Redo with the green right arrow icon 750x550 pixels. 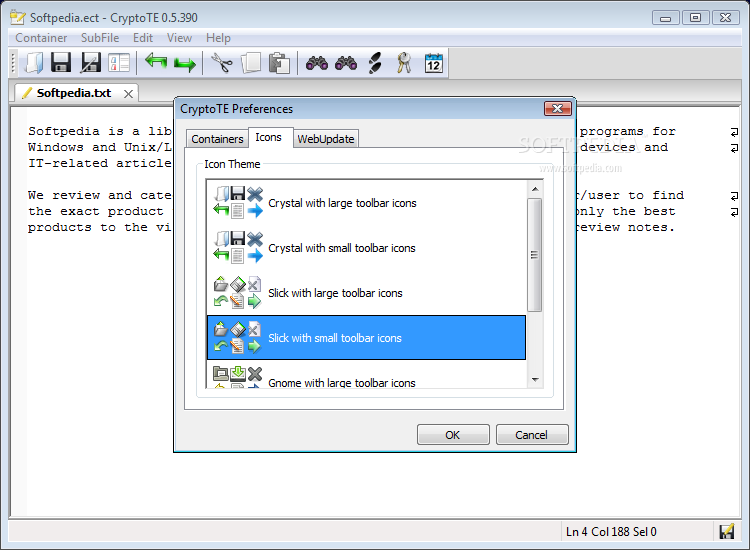coord(185,64)
